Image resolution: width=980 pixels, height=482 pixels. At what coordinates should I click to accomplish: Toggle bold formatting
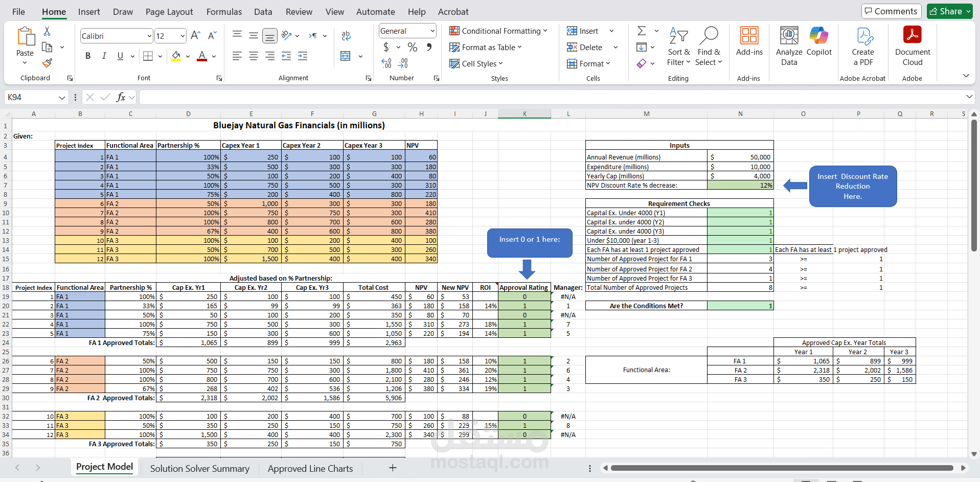pos(87,56)
